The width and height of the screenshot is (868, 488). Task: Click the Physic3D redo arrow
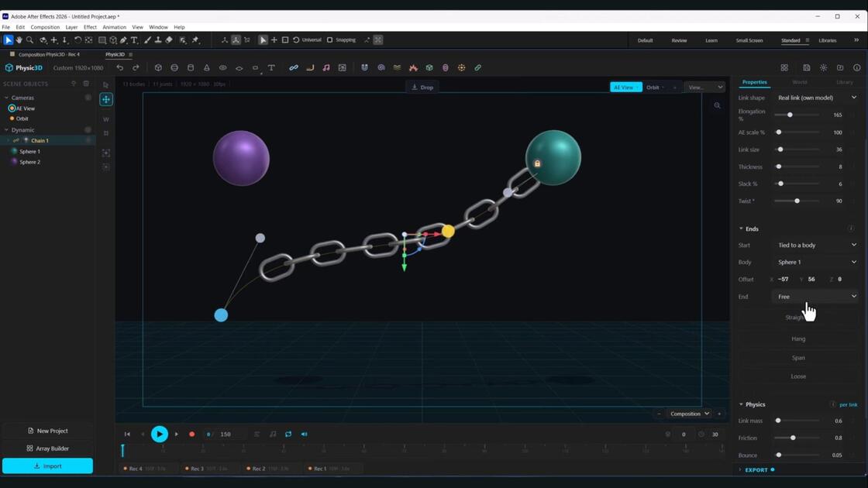point(136,67)
